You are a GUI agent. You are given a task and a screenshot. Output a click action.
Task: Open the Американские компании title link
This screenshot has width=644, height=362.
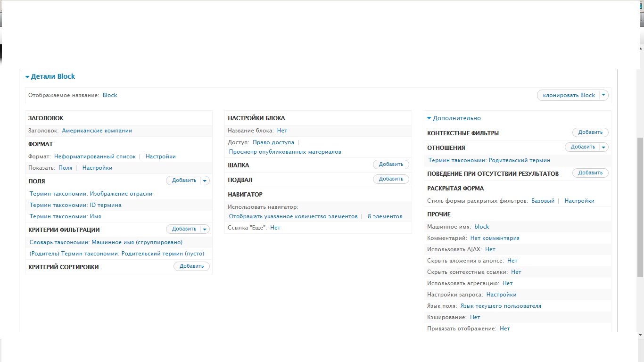(97, 131)
